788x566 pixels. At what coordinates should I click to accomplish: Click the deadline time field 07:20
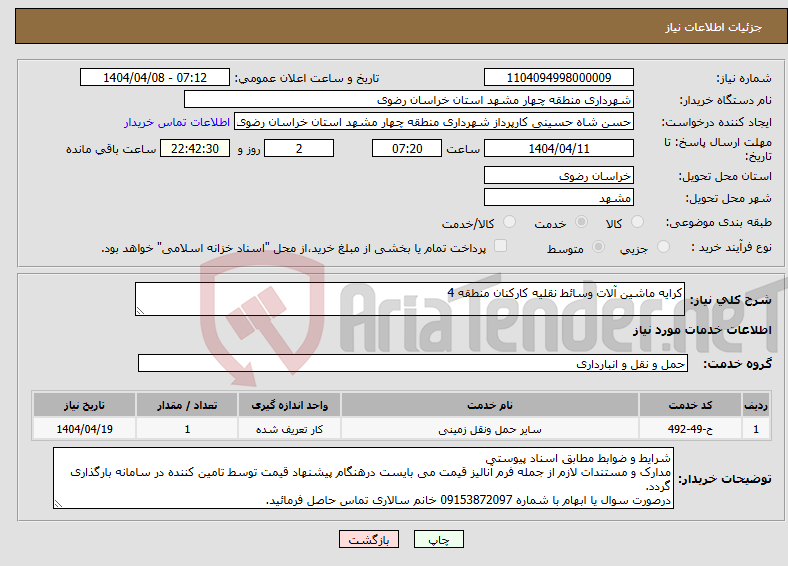pos(407,148)
